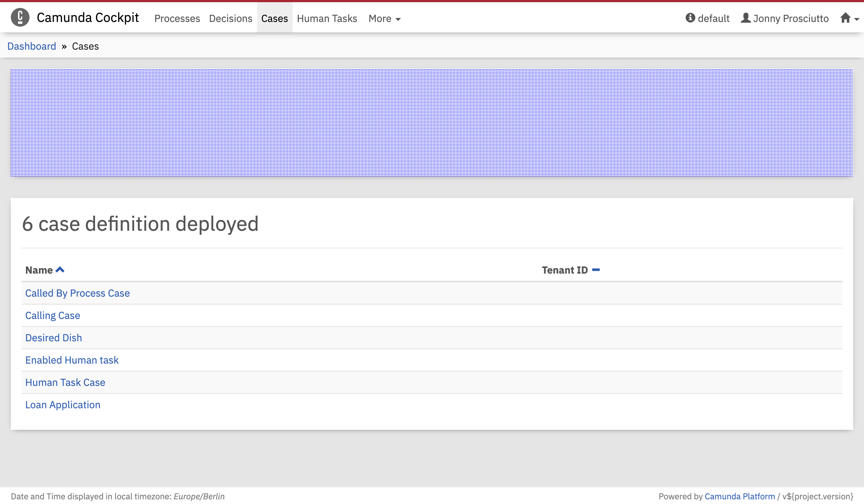Viewport: 864px width, 504px height.
Task: Click the Camunda logo icon
Action: click(x=20, y=17)
